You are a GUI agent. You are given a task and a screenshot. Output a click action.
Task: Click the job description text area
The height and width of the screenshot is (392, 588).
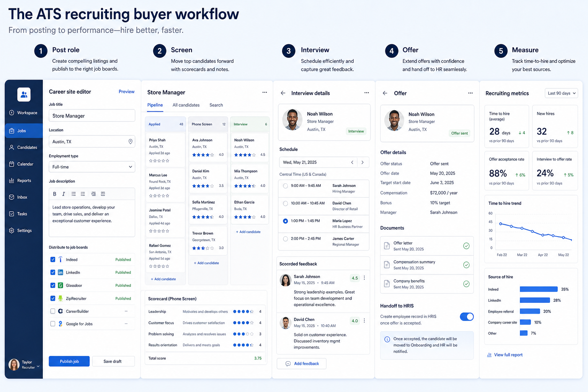pos(92,218)
